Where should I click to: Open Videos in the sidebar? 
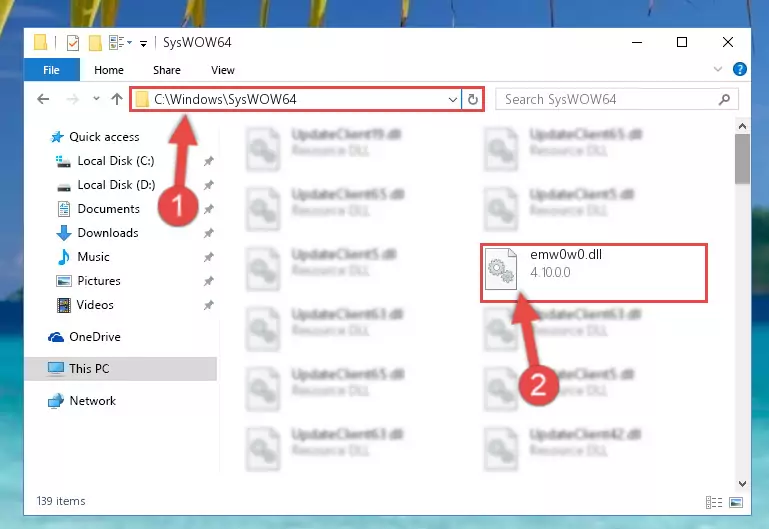click(95, 305)
